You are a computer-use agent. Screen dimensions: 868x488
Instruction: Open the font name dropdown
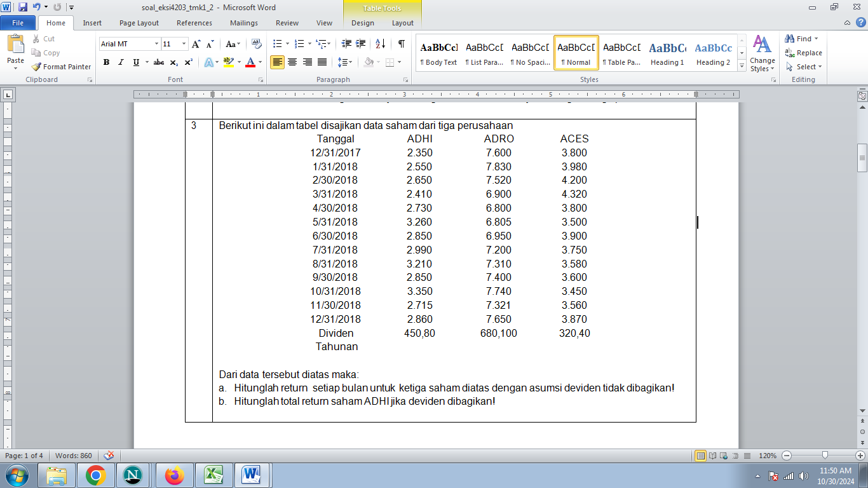[x=156, y=44]
